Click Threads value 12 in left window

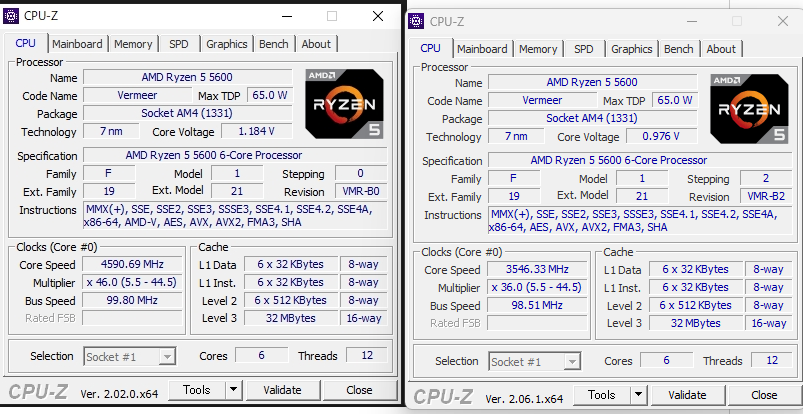point(367,356)
